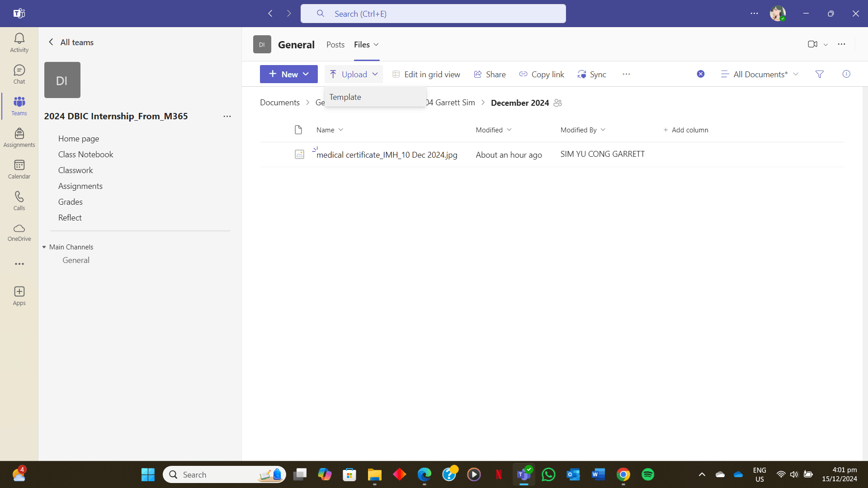
Task: Click the Teams search box
Action: tap(433, 14)
